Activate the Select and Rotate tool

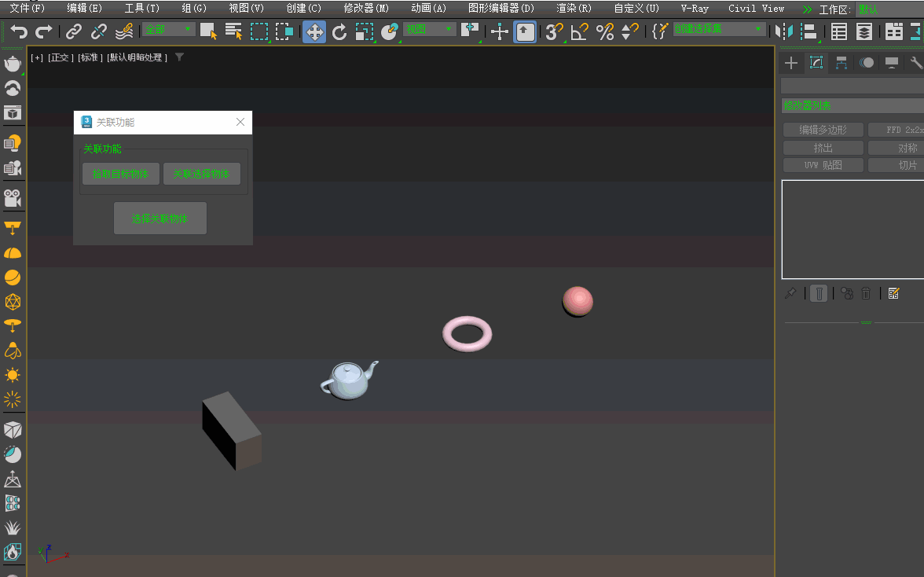click(x=339, y=31)
